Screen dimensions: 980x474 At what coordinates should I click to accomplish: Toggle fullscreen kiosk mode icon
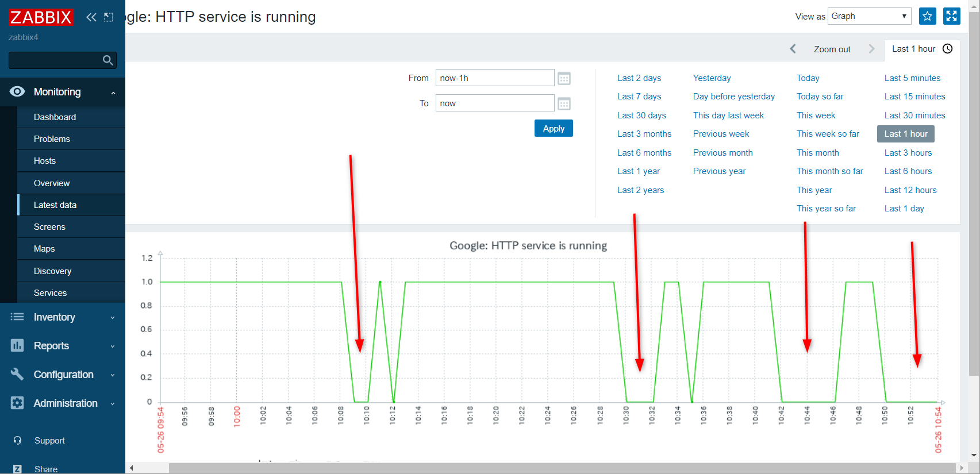(952, 16)
